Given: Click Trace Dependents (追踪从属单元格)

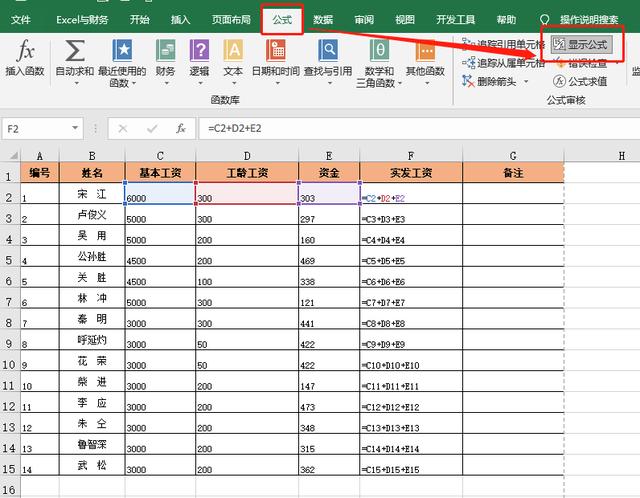Looking at the screenshot, I should [x=503, y=63].
